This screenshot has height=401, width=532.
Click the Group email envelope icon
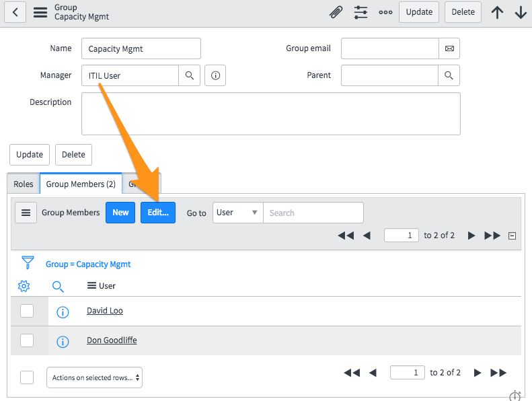[449, 48]
